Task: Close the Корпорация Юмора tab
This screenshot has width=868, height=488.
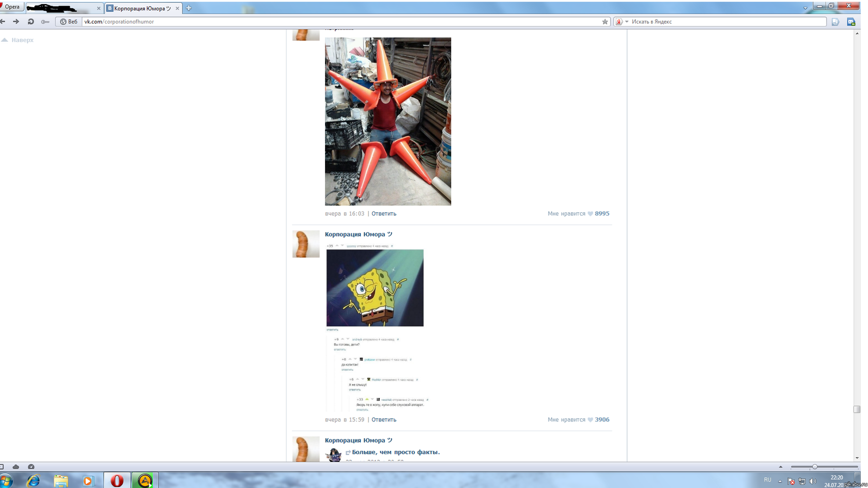Action: pyautogui.click(x=177, y=8)
